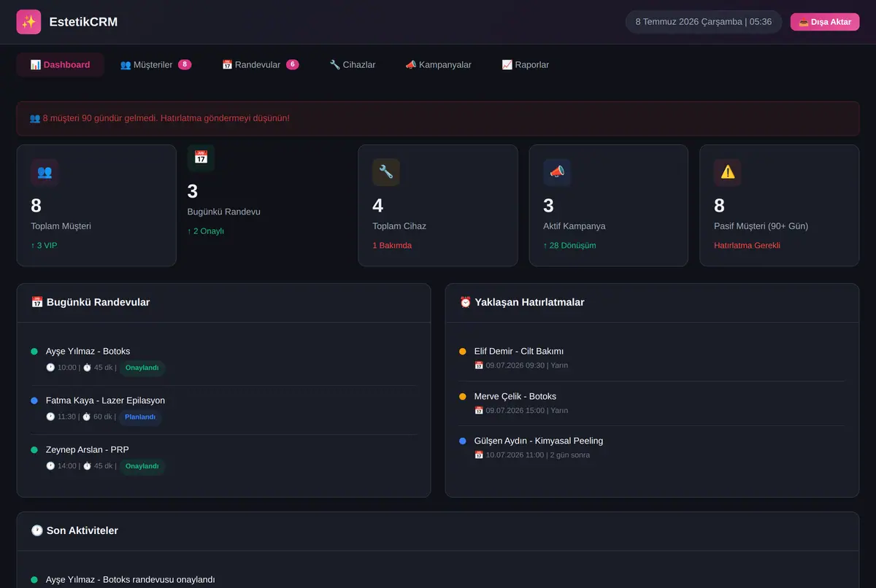Click the Planlandı badge on Fatma Kaya appointment
Viewport: 876px width, 588px height.
click(140, 417)
